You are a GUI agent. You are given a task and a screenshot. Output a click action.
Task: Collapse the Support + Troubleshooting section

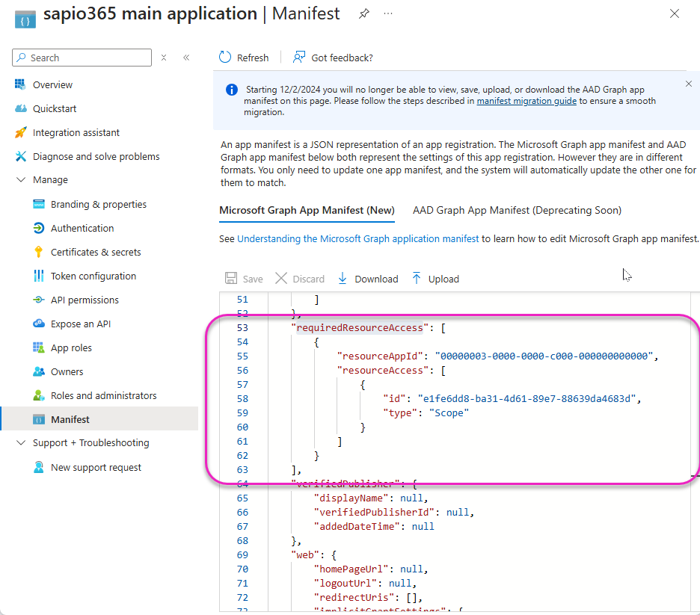pos(20,443)
